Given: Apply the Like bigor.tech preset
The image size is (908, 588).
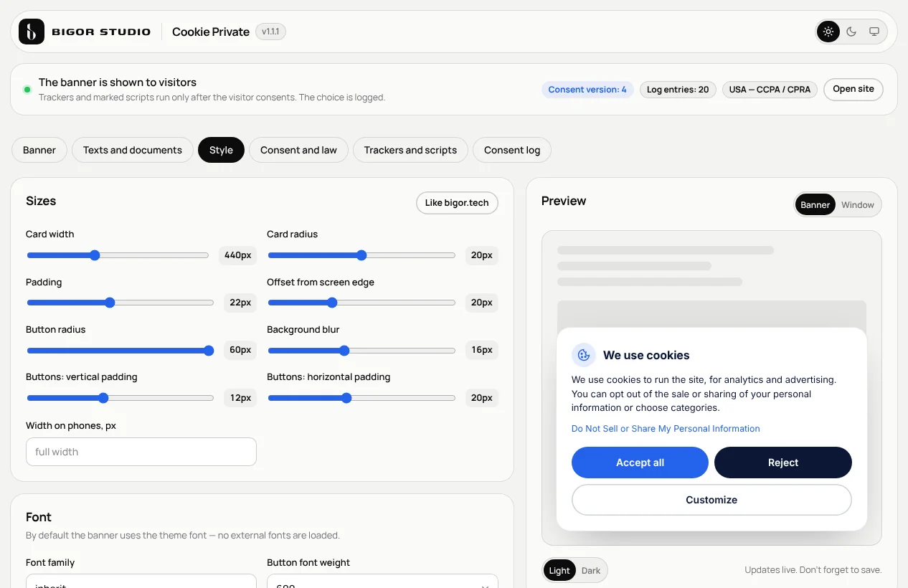Looking at the screenshot, I should click(457, 202).
